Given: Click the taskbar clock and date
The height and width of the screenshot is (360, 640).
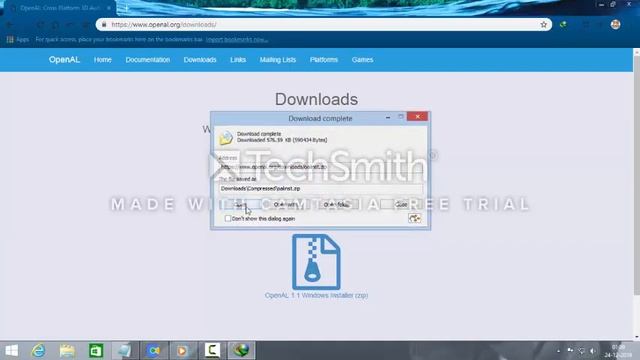Looking at the screenshot, I should [618, 351].
